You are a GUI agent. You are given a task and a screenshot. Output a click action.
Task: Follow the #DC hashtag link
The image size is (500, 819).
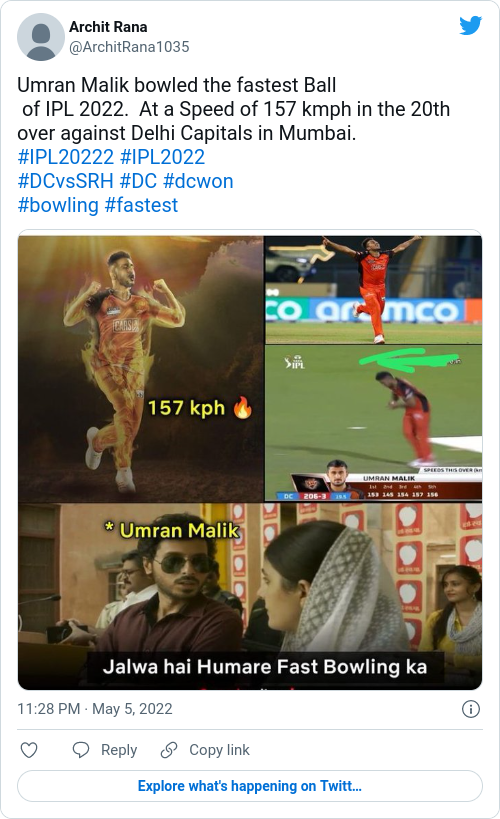point(138,181)
